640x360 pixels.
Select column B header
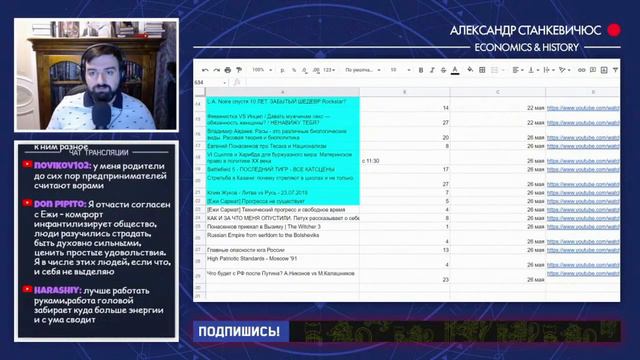click(404, 92)
